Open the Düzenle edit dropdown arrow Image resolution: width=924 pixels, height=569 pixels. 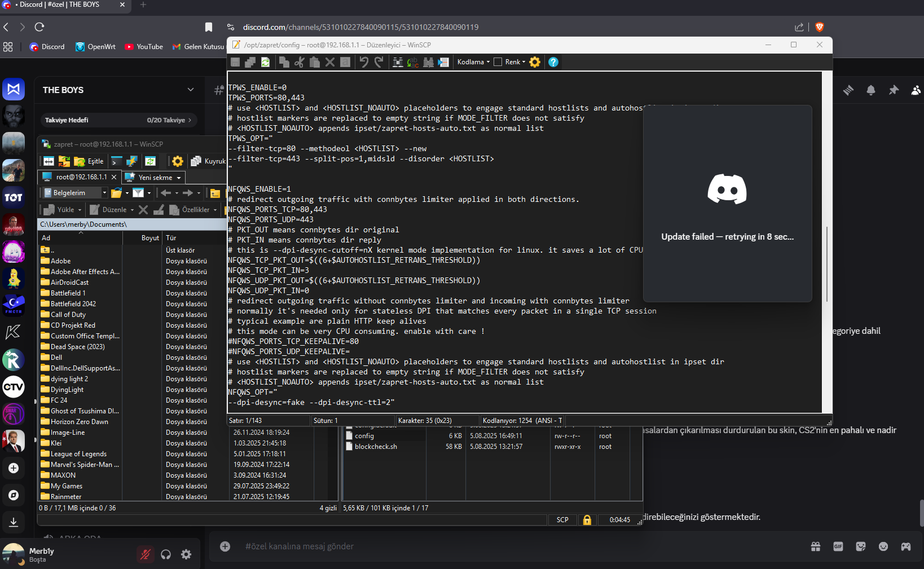132,210
